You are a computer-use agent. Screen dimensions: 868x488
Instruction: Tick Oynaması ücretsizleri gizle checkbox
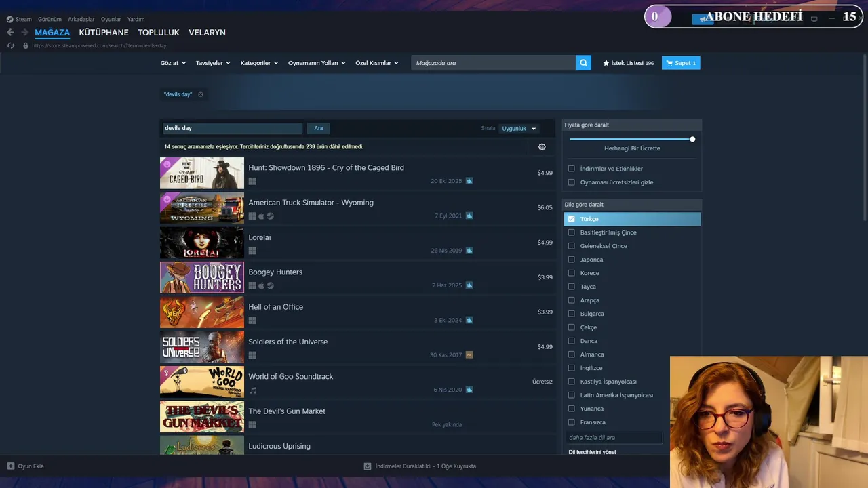click(x=572, y=182)
